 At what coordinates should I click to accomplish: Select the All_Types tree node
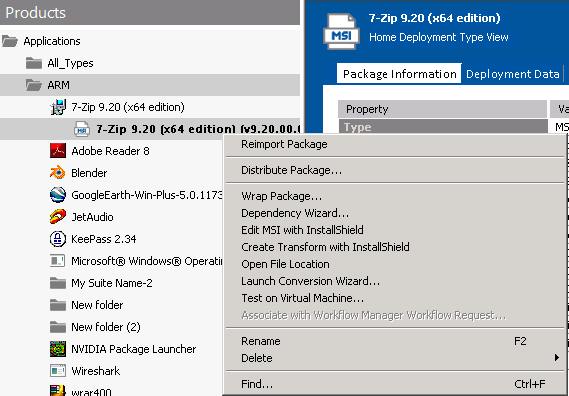click(70, 63)
